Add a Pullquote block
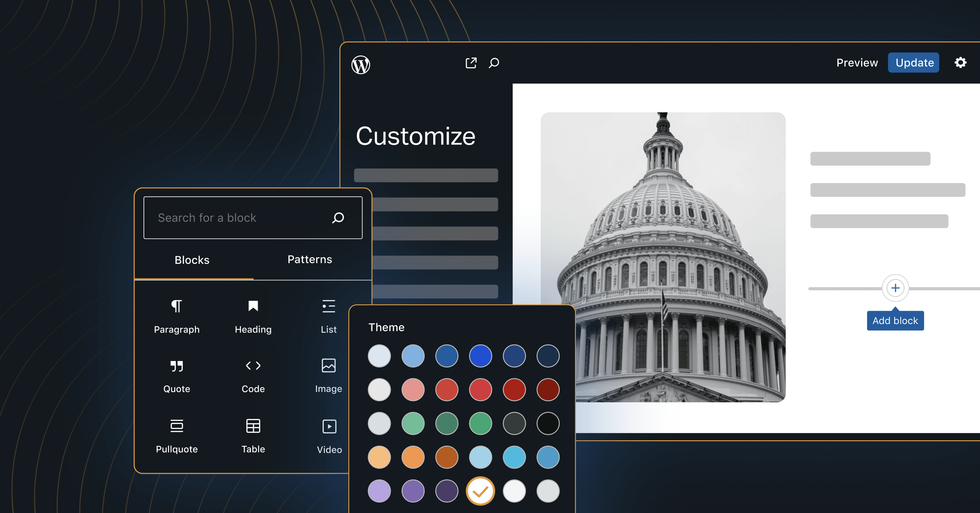Screen dimensions: 980x513 tap(176, 435)
